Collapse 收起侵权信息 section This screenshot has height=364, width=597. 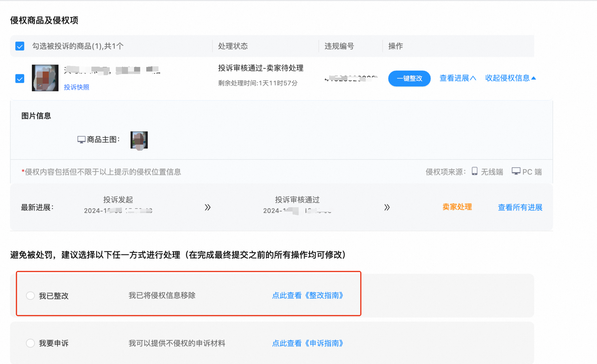point(510,78)
